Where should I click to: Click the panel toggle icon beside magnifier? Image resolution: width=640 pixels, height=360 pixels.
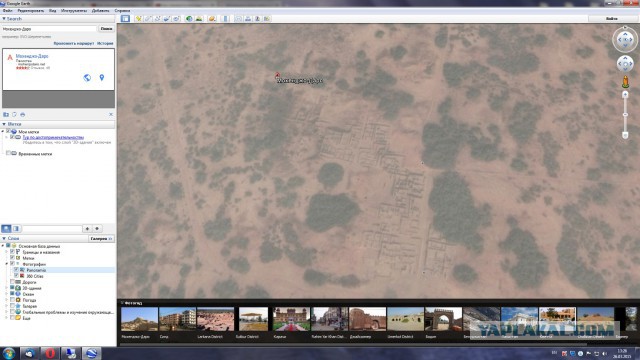16,229
